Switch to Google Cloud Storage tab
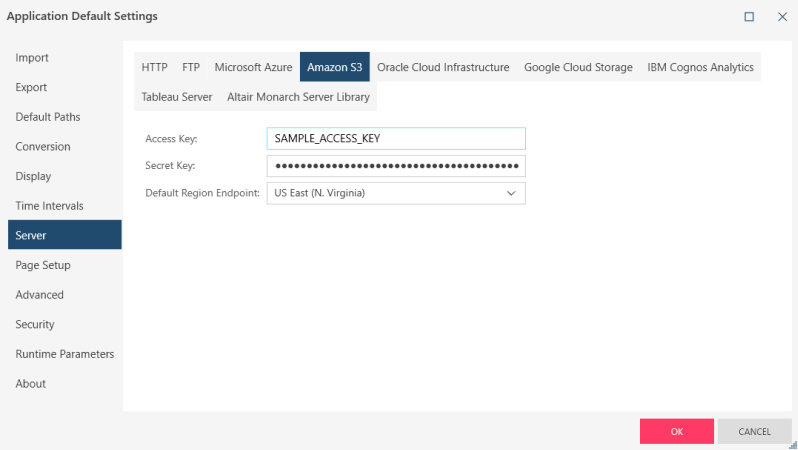This screenshot has width=798, height=450. click(x=578, y=68)
